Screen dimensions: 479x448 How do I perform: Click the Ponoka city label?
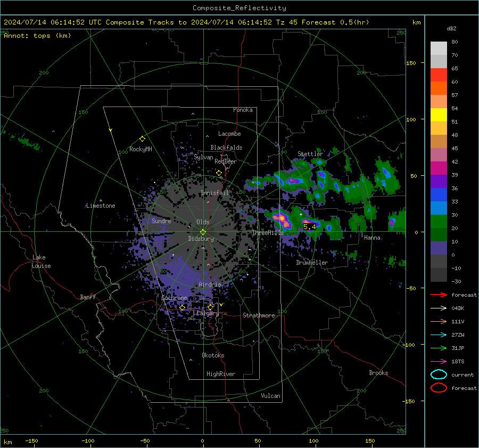[x=243, y=110]
